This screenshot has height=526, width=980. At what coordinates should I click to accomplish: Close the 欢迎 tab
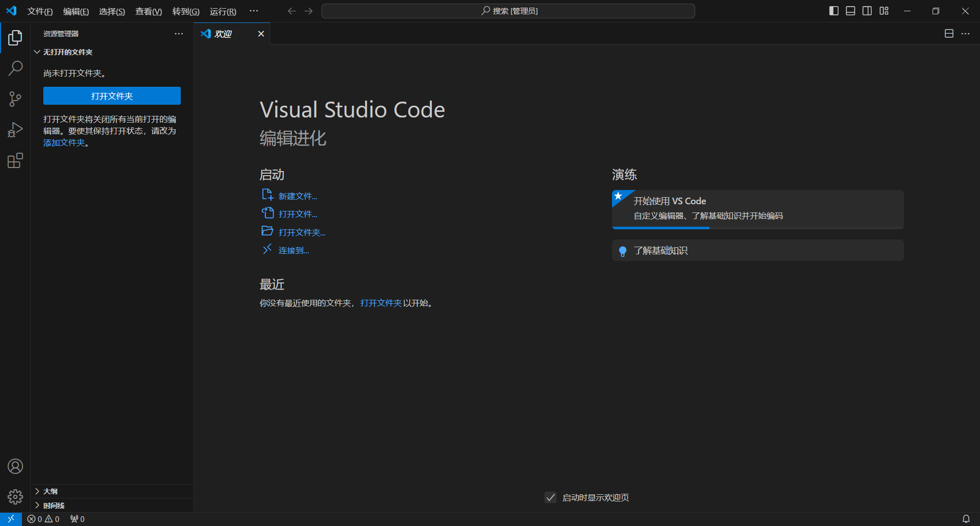261,34
